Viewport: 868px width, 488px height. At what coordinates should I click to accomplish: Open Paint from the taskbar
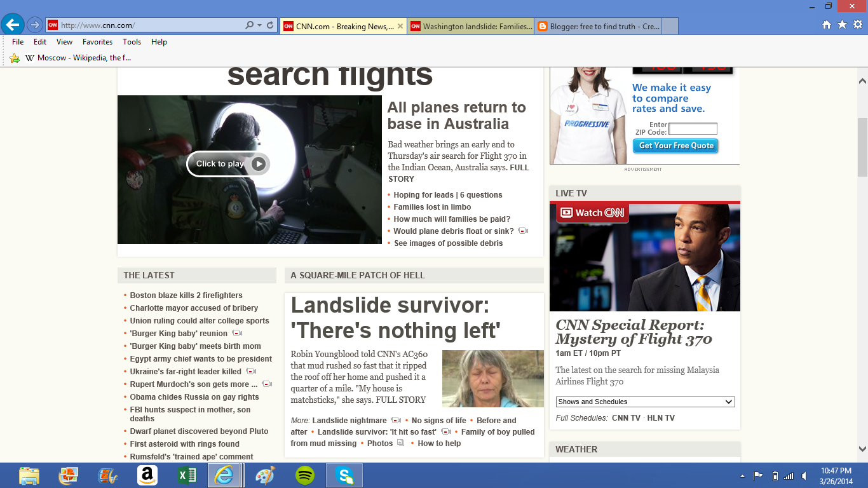click(x=265, y=475)
